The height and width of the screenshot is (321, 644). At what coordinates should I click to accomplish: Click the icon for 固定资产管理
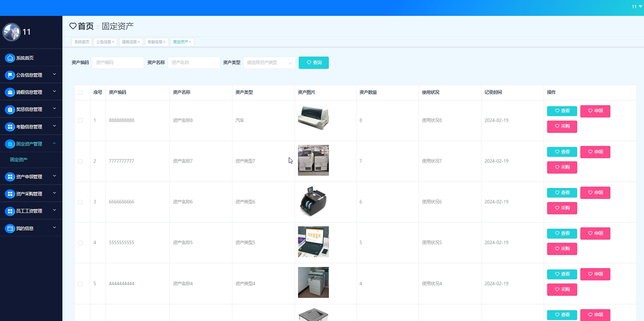point(10,144)
